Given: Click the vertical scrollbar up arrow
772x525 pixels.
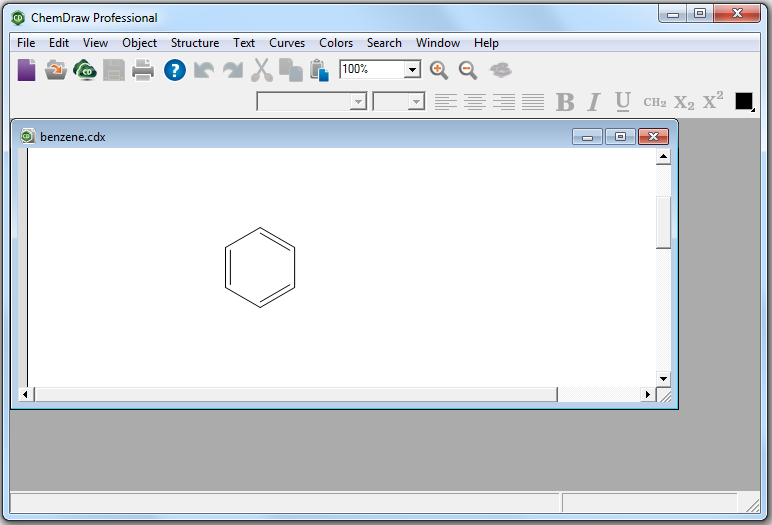Looking at the screenshot, I should pos(663,157).
